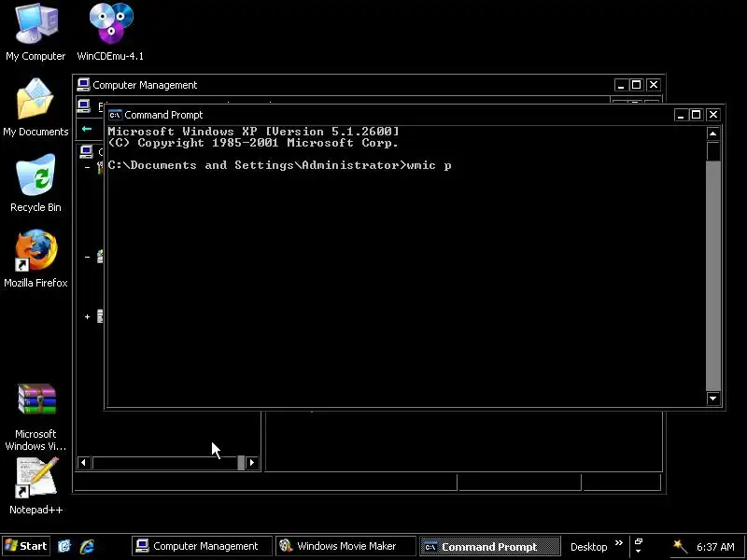The image size is (747, 560).
Task: Click the Computer Management menu bar console icon
Action: click(84, 105)
